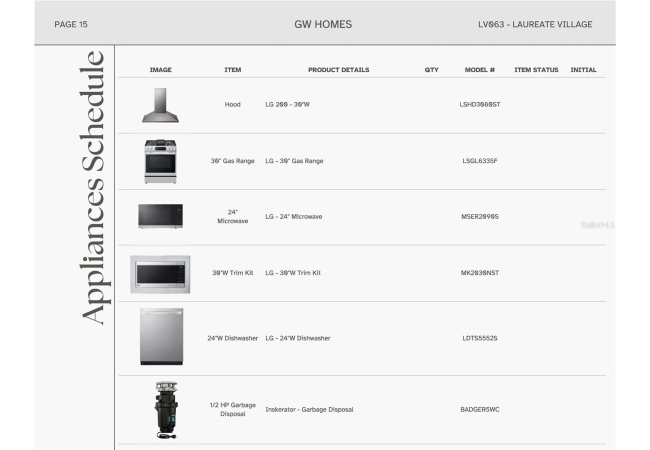The height and width of the screenshot is (450, 650).
Task: Select the gas range product image
Action: [161, 161]
